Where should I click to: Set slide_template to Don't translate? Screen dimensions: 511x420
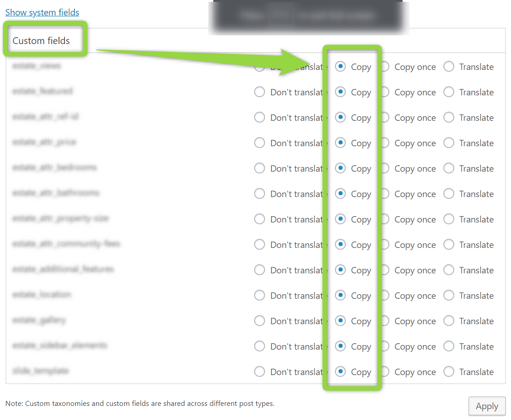click(x=260, y=372)
